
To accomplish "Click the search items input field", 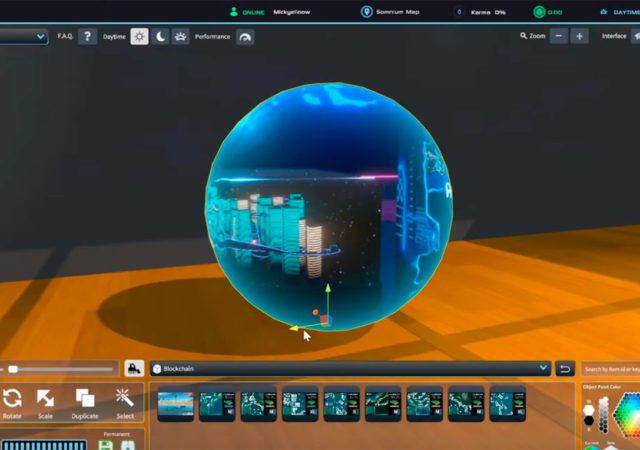I will pyautogui.click(x=610, y=369).
